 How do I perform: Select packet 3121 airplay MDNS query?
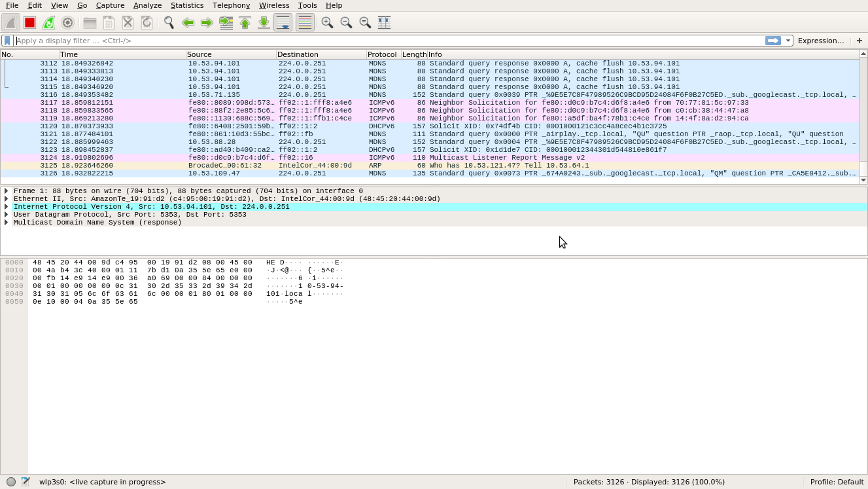[430, 134]
